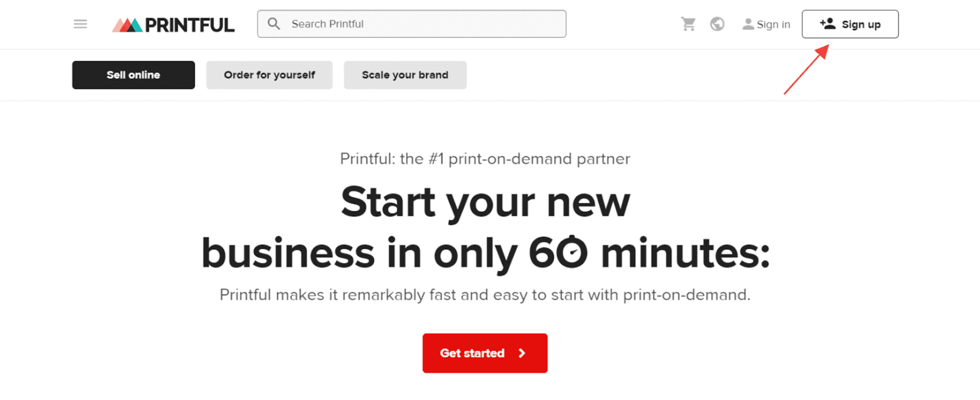
Task: Open the hamburger navigation menu
Action: tap(80, 24)
